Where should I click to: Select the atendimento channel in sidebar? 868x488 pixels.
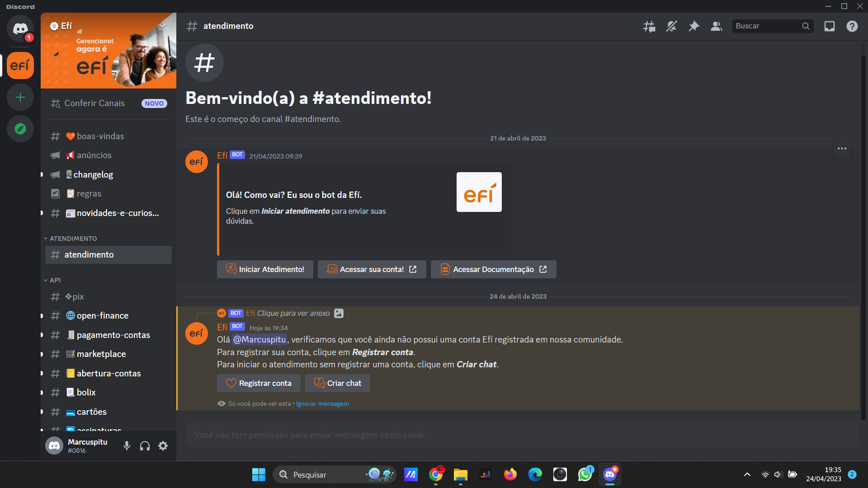(108, 255)
